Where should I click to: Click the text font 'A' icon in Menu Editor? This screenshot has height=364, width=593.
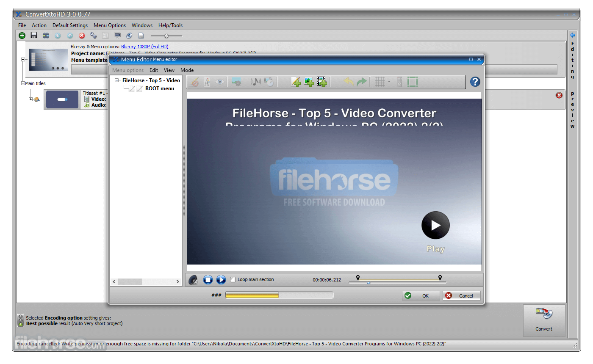[207, 82]
